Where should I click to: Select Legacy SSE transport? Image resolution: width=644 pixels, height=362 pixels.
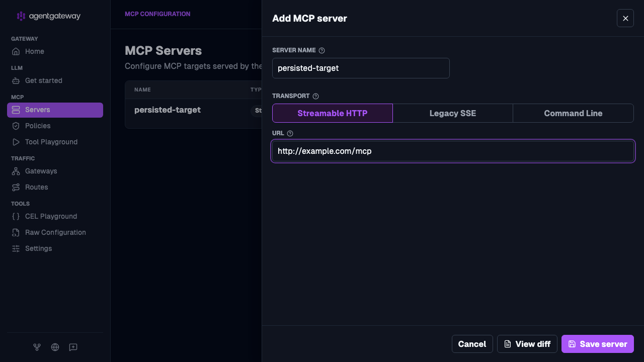tap(453, 113)
